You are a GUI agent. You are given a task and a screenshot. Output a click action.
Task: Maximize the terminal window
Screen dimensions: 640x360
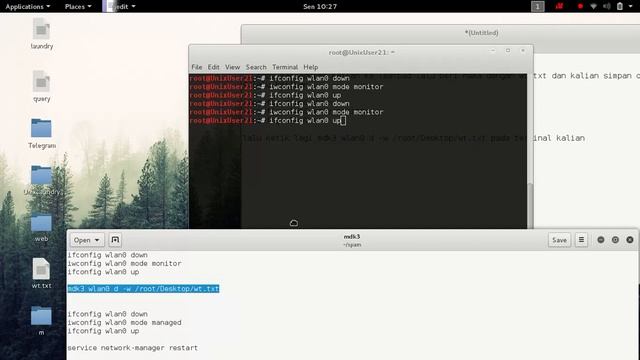(x=508, y=51)
